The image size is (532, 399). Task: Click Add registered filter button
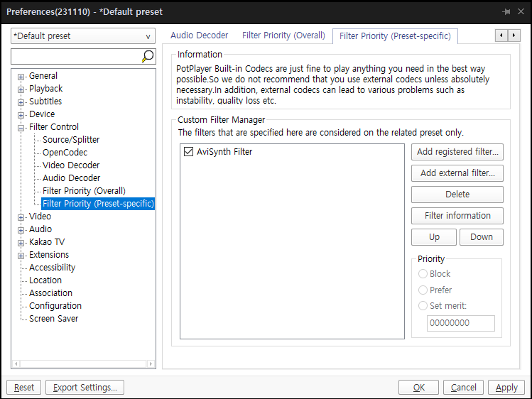[457, 152]
